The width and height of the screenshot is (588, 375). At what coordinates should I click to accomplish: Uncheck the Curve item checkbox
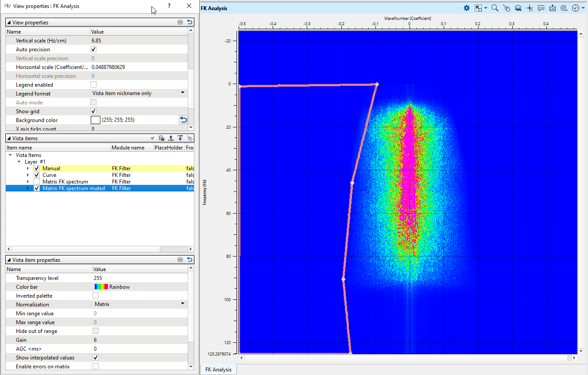point(37,175)
